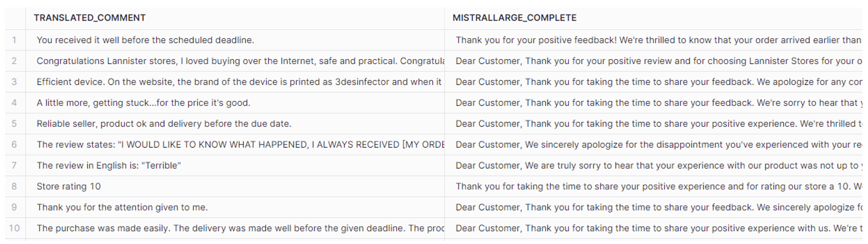Select the TRANSLATED_COMMENT column header
Viewport: 868px width, 244px height.
235,18
